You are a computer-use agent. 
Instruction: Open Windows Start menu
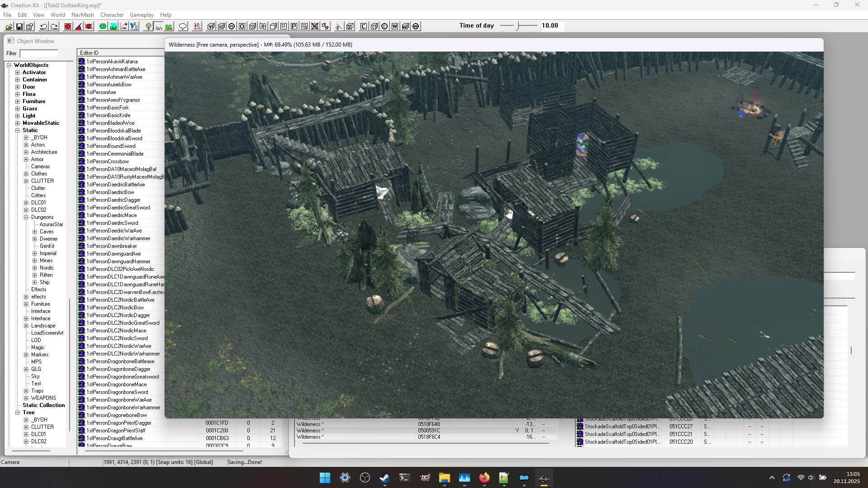click(x=325, y=478)
